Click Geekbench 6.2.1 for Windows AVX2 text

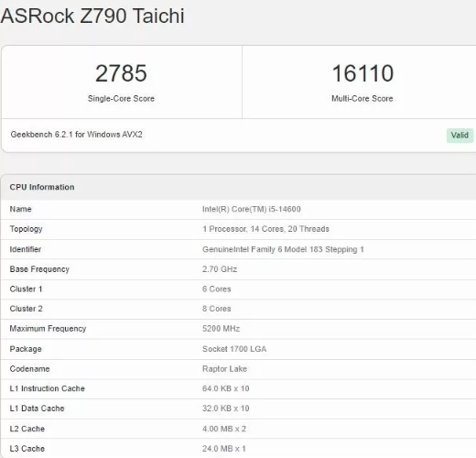click(x=76, y=135)
